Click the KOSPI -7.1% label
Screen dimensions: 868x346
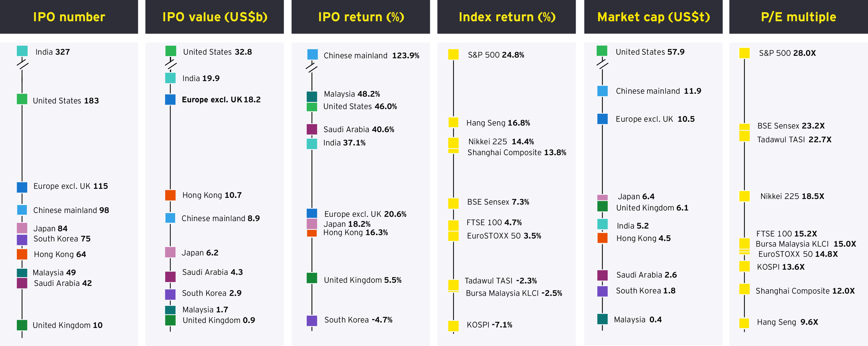[489, 325]
